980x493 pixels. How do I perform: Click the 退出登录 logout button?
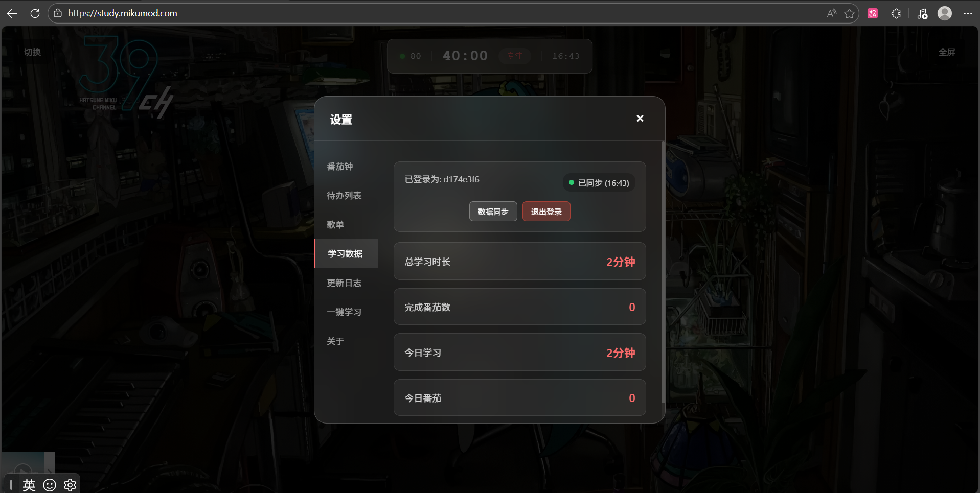tap(546, 212)
